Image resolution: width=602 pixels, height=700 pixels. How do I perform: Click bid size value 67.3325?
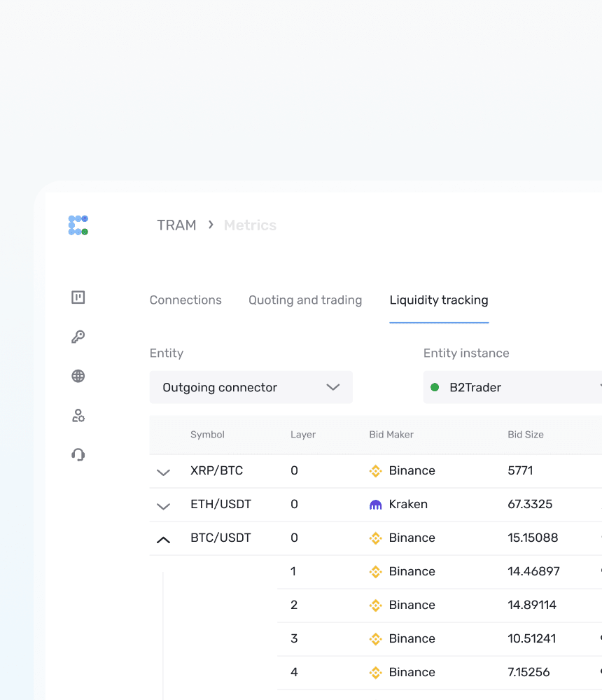tap(530, 504)
